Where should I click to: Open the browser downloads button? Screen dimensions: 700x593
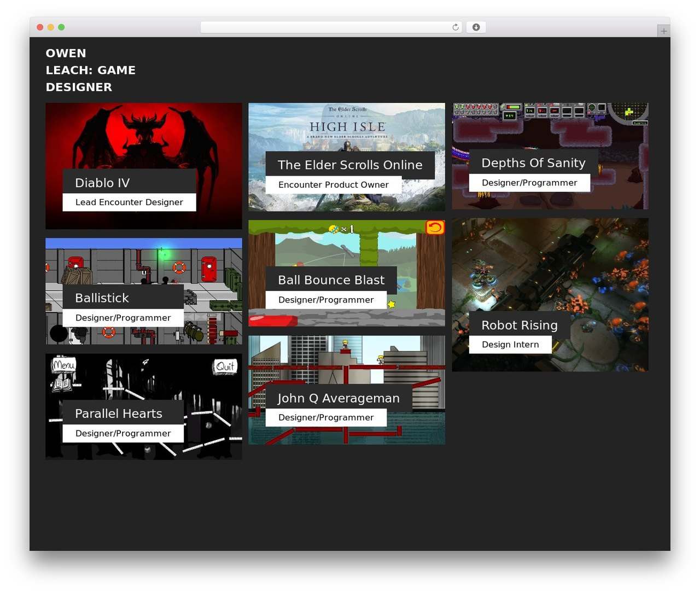pos(476,27)
